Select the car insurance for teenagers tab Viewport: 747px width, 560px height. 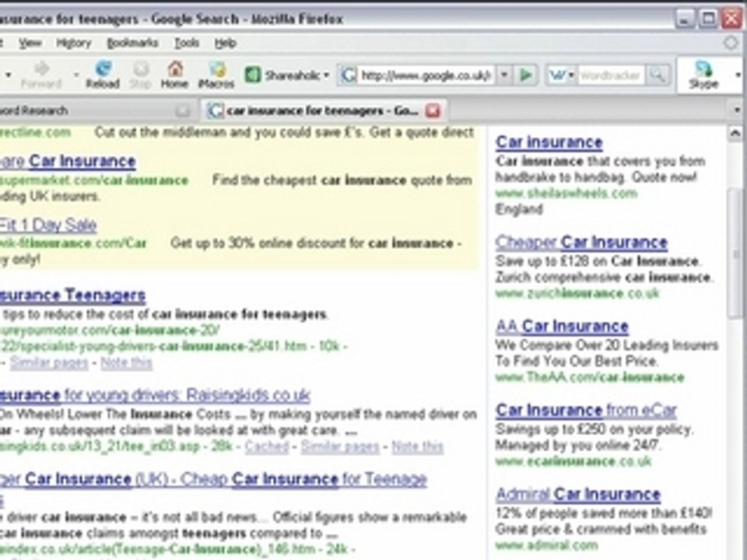point(322,110)
